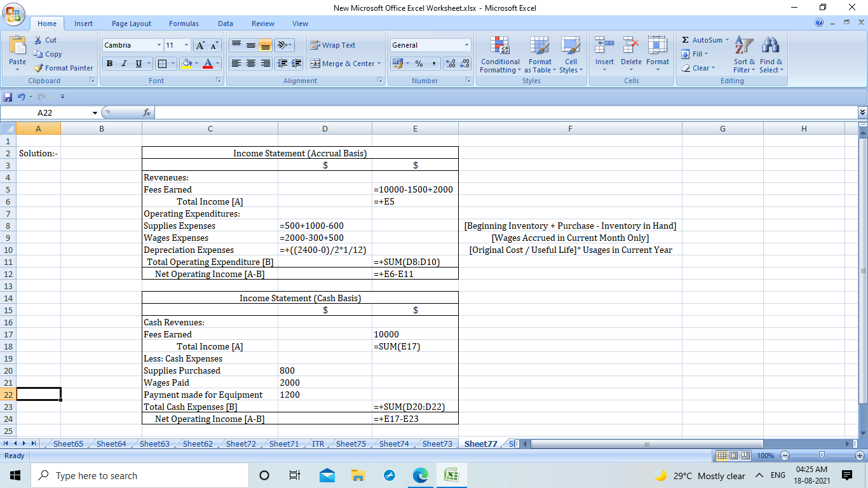Click the Merge & Center icon
This screenshot has width=868, height=488.
click(316, 64)
